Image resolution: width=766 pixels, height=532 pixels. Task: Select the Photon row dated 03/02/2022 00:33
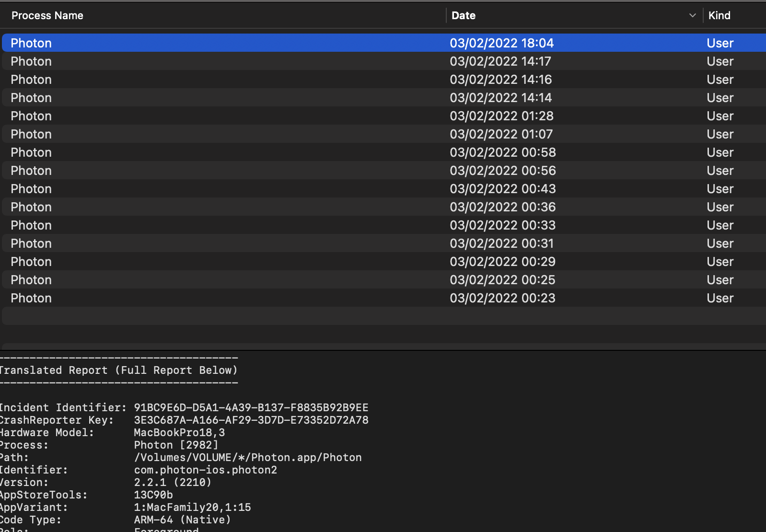click(383, 225)
